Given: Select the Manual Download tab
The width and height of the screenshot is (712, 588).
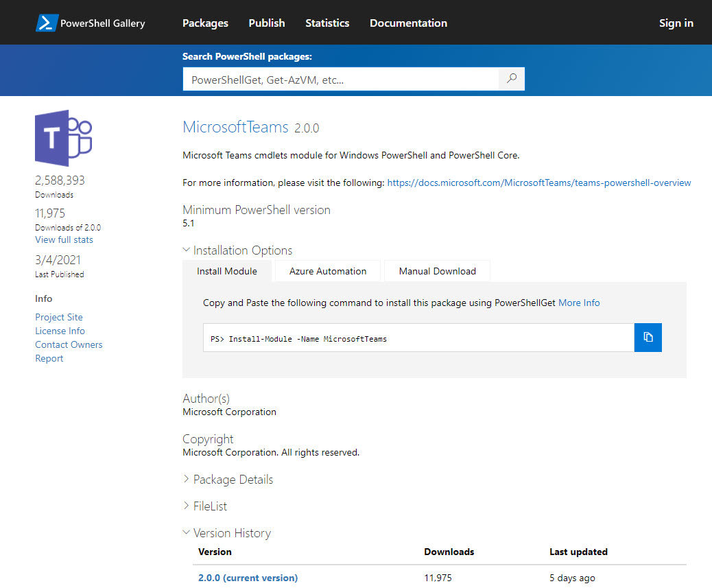Looking at the screenshot, I should pyautogui.click(x=437, y=271).
